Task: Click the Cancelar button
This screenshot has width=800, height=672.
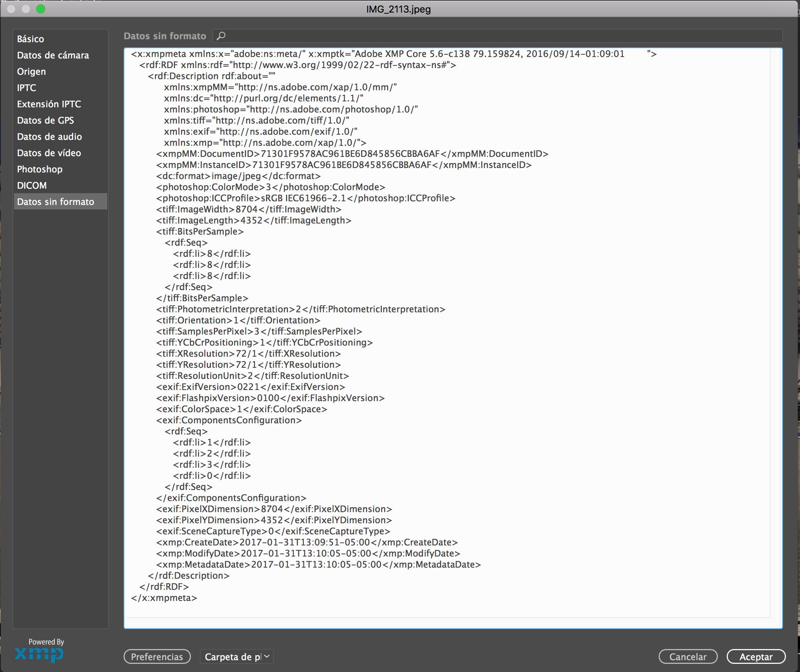Action: point(688,656)
